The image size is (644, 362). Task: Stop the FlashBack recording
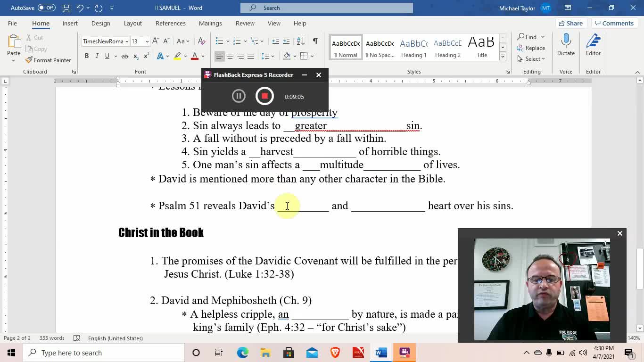click(264, 96)
